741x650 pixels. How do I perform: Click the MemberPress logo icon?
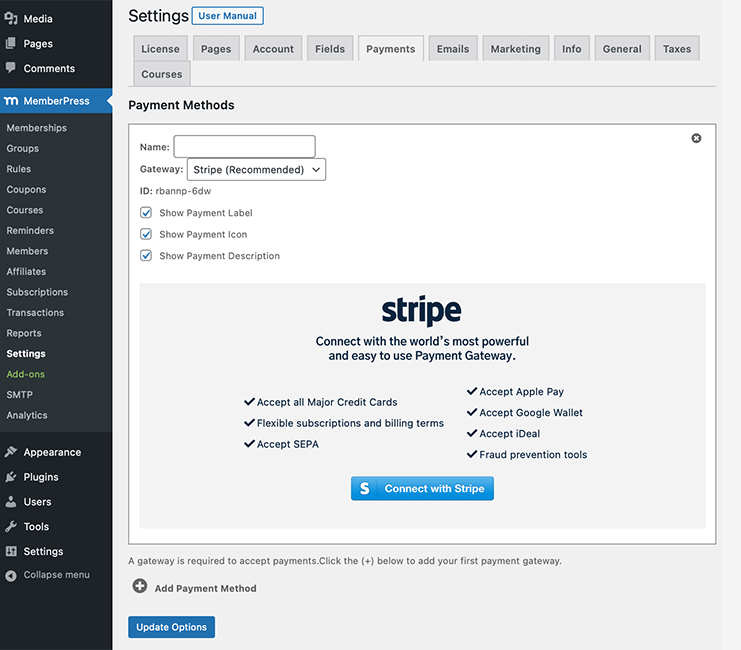(11, 101)
